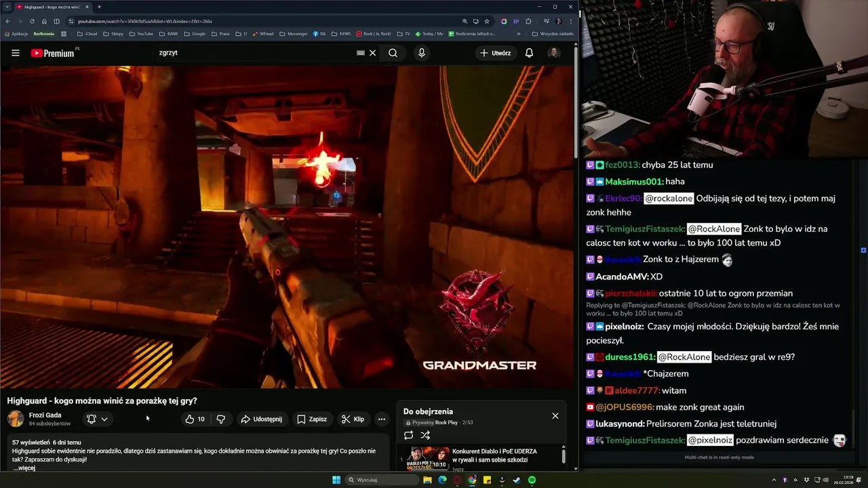Open the 'Praca' bookmarks folder

click(x=220, y=33)
